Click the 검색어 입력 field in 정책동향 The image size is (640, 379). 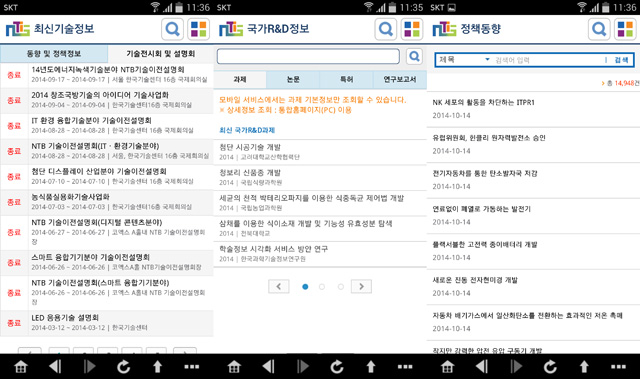[547, 60]
